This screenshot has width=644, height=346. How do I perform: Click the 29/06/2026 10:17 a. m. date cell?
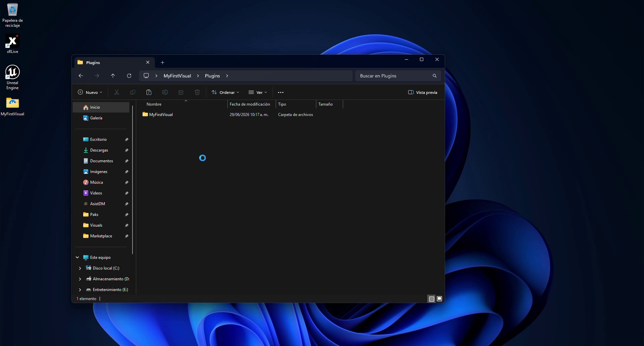[x=249, y=115]
